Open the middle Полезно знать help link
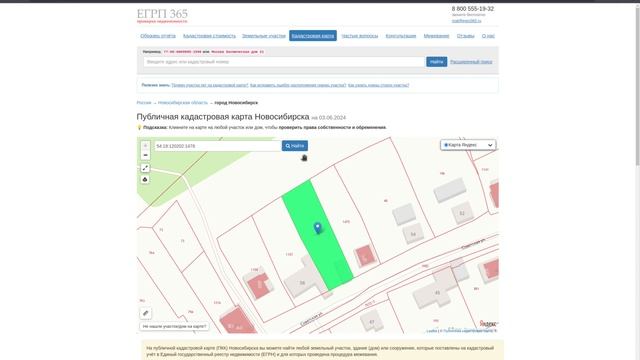Viewport: 640px width, 360px height. click(298, 85)
